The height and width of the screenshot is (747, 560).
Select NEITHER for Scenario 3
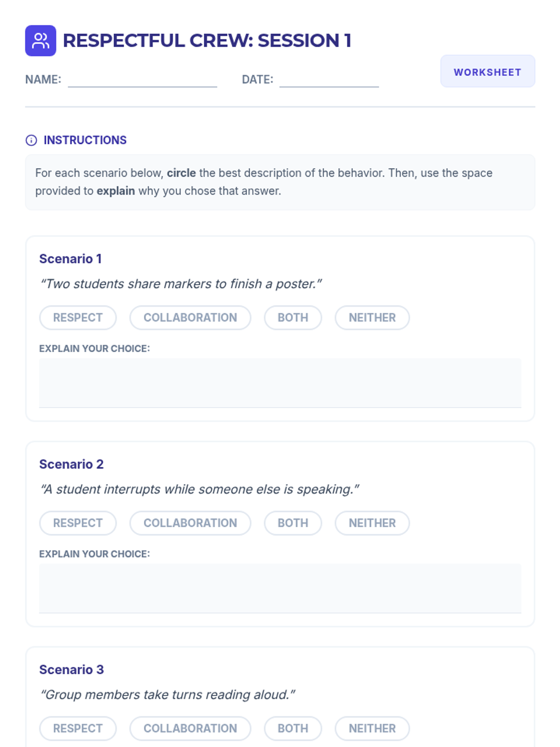372,728
